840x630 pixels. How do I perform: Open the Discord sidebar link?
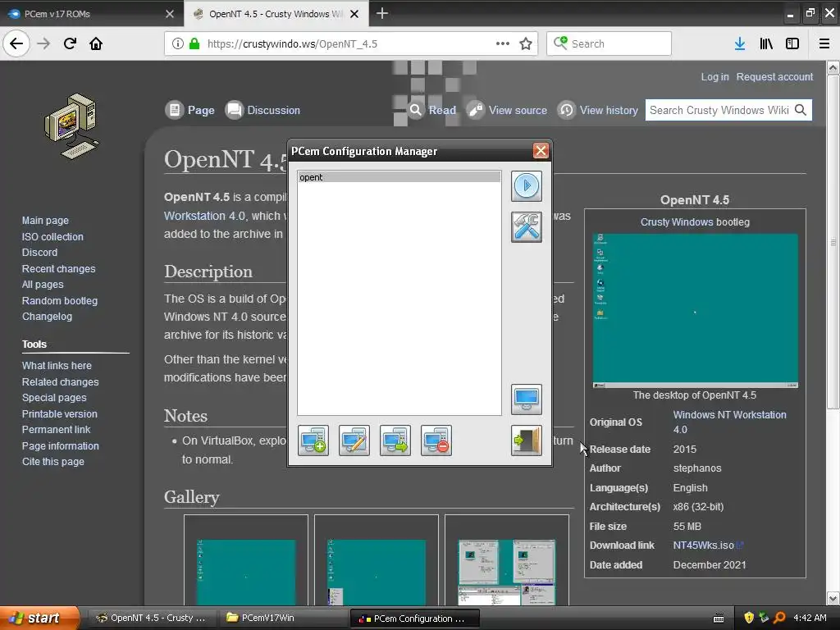(39, 253)
